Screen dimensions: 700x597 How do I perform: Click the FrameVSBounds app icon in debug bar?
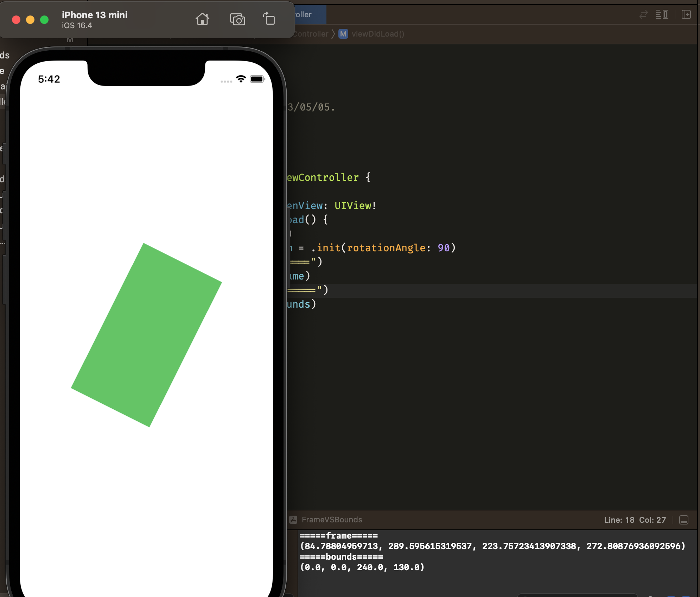tap(293, 520)
